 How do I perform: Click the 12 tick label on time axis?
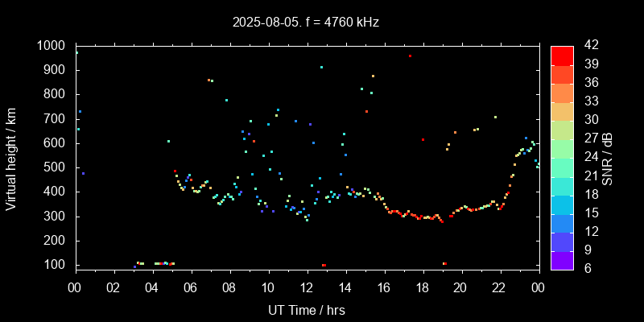pyautogui.click(x=307, y=287)
